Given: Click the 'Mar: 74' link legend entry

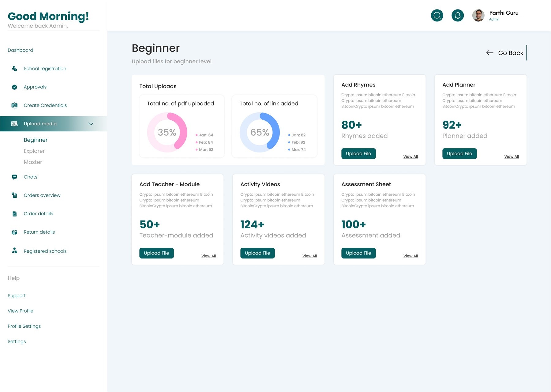Looking at the screenshot, I should pos(297,150).
